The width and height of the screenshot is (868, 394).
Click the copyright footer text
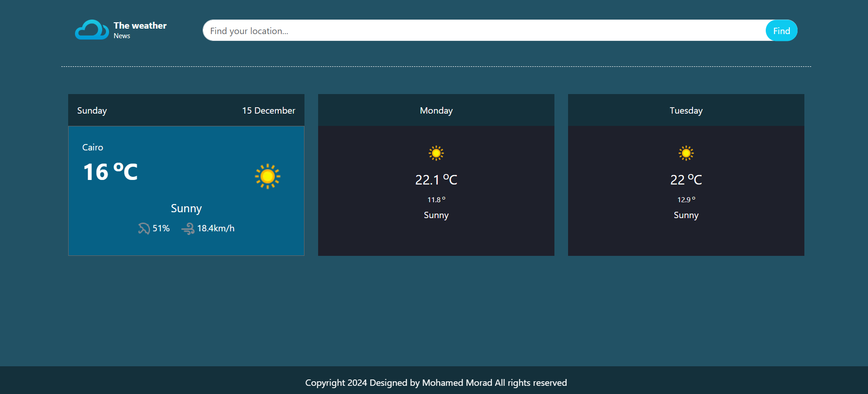tap(436, 383)
